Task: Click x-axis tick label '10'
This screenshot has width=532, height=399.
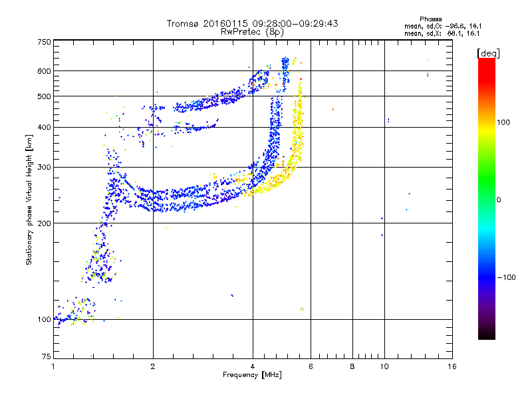Action: [x=384, y=366]
